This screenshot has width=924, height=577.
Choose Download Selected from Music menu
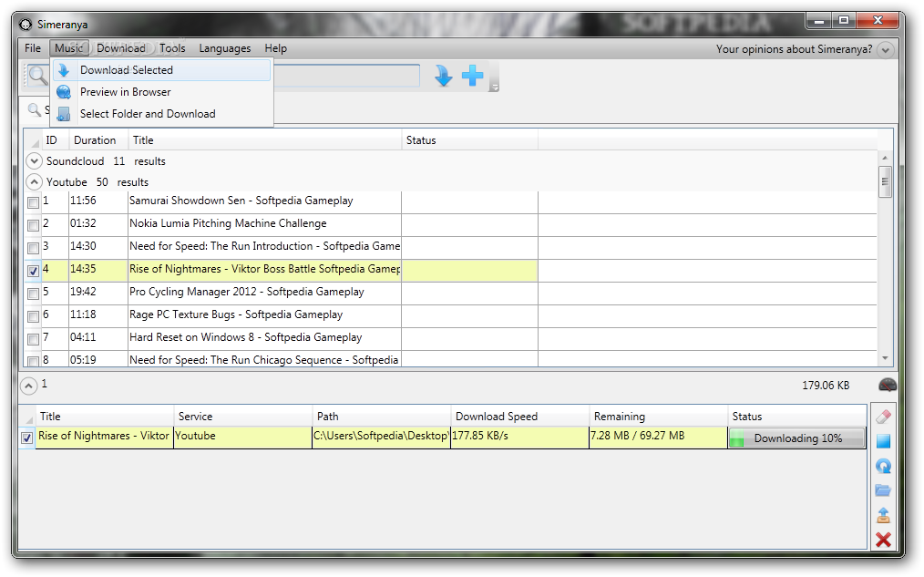[x=161, y=70]
